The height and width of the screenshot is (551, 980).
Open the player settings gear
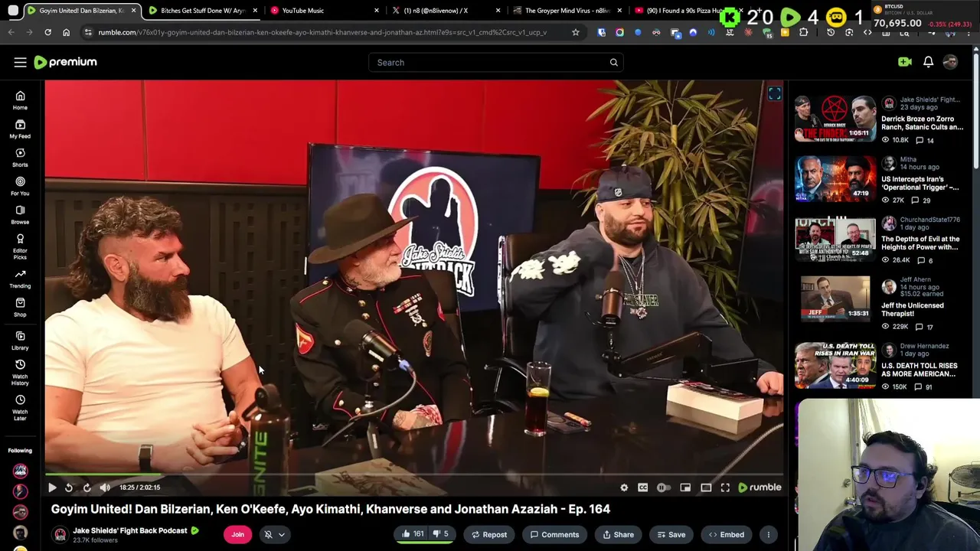point(624,487)
